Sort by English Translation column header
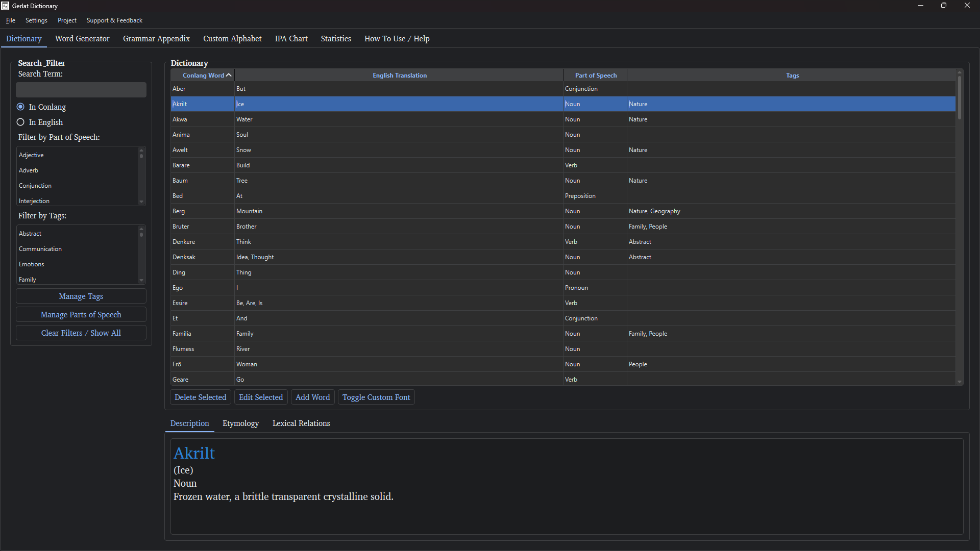The width and height of the screenshot is (980, 551). 399,75
